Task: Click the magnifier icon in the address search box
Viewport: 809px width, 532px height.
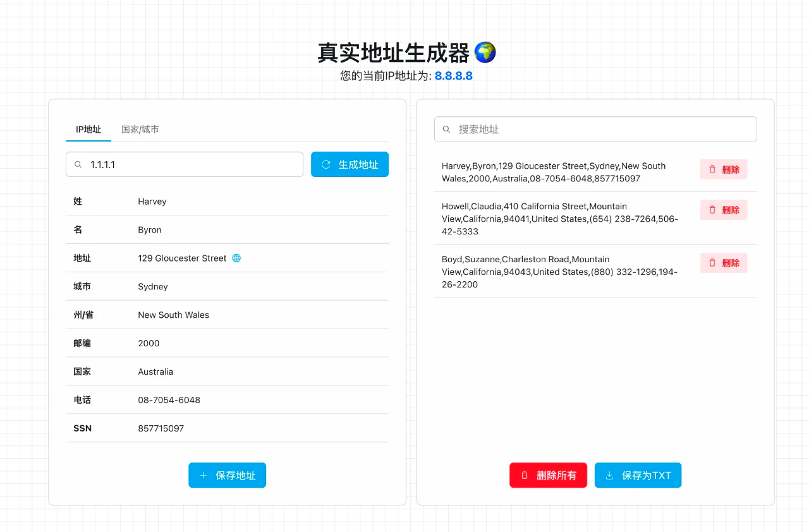Action: (x=446, y=129)
